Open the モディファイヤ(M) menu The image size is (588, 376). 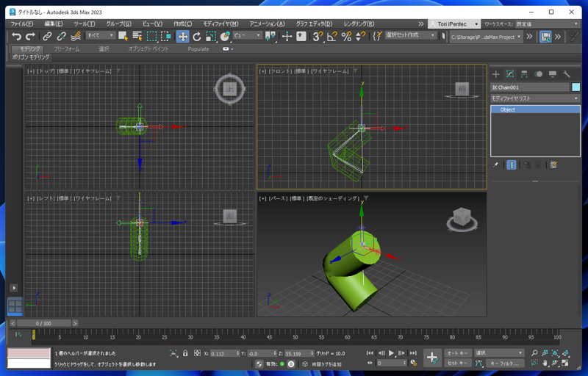click(220, 24)
